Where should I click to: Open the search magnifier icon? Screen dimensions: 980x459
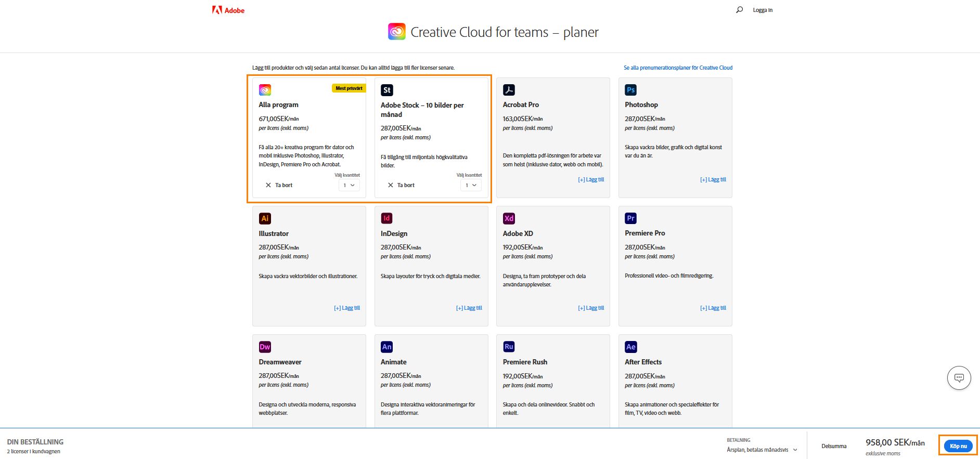[739, 10]
